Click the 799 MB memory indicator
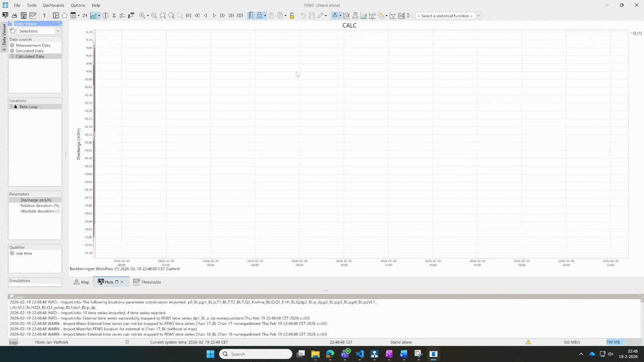The height and width of the screenshot is (362, 644). point(613,342)
